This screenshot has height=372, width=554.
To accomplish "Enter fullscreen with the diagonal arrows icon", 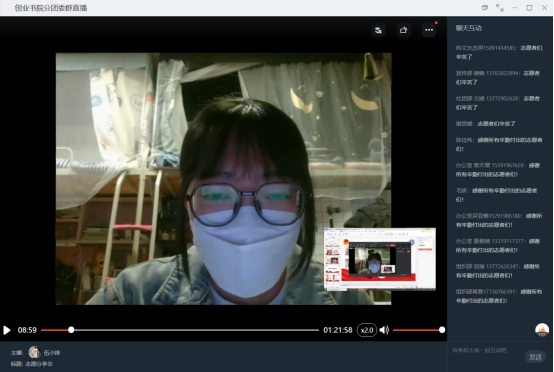I will point(500,7).
